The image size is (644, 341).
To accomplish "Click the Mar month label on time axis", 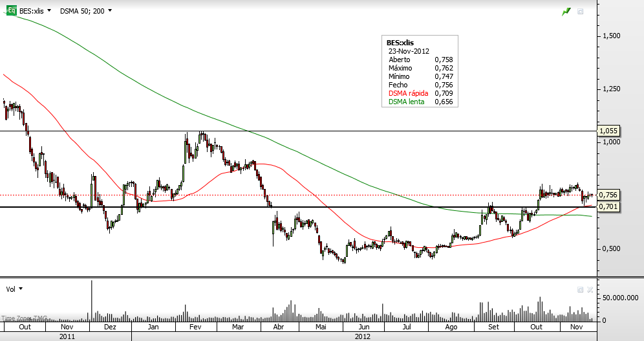I will [x=238, y=327].
